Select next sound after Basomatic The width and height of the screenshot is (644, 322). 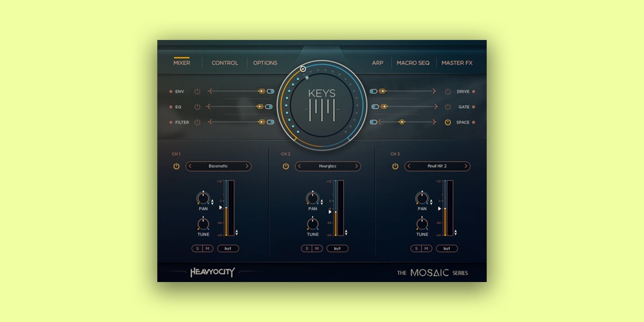click(x=247, y=166)
